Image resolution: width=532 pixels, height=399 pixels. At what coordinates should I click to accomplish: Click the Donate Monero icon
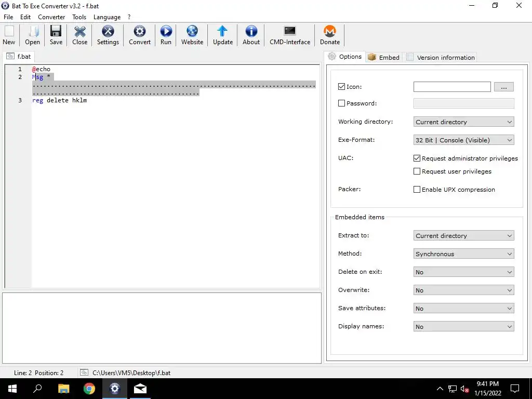tap(330, 31)
